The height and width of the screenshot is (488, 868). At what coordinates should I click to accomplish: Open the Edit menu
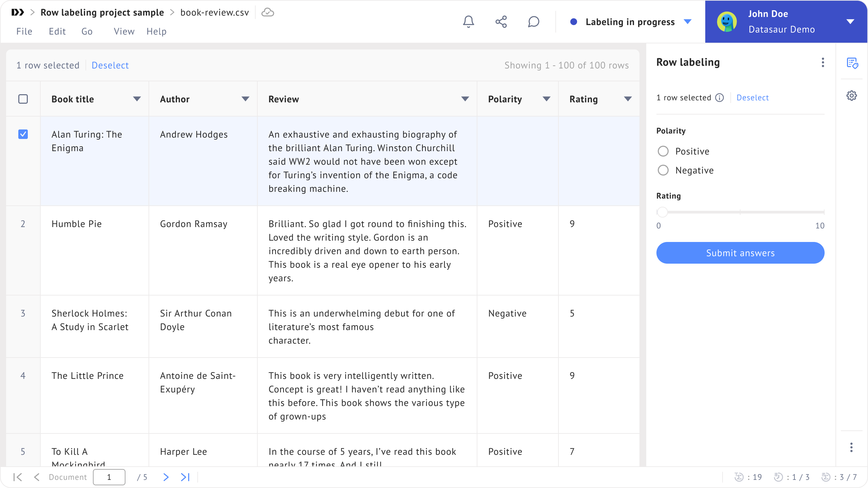57,32
